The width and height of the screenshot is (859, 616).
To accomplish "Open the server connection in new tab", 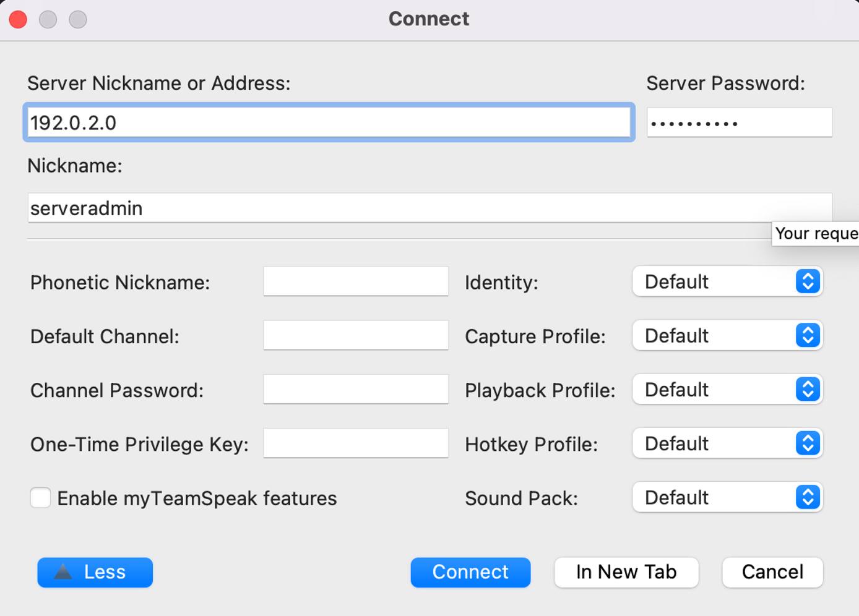I will coord(626,572).
